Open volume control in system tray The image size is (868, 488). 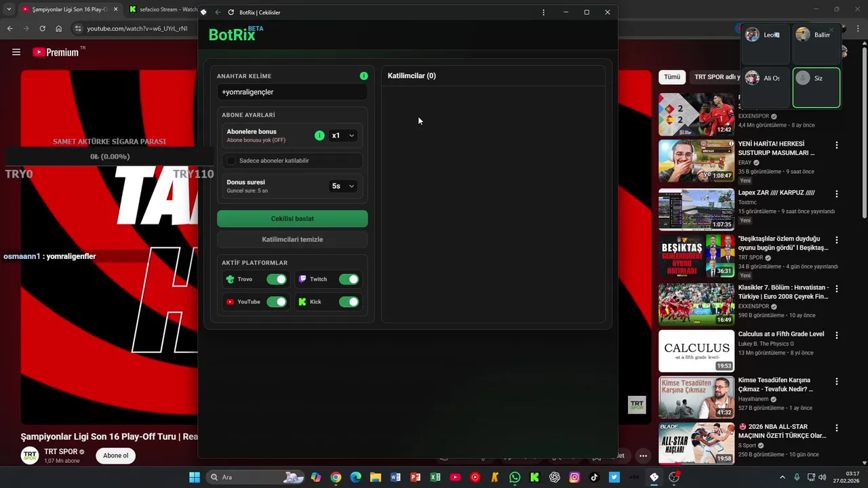tap(822, 477)
